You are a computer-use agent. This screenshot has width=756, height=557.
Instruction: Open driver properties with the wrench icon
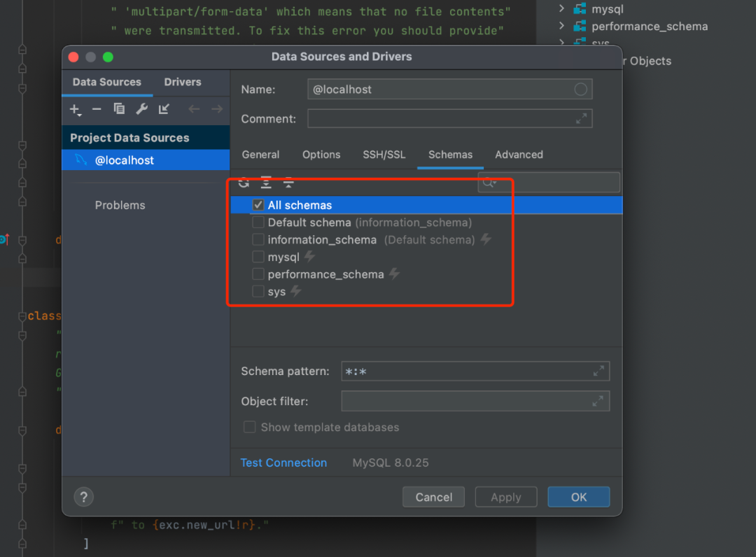[x=141, y=109]
